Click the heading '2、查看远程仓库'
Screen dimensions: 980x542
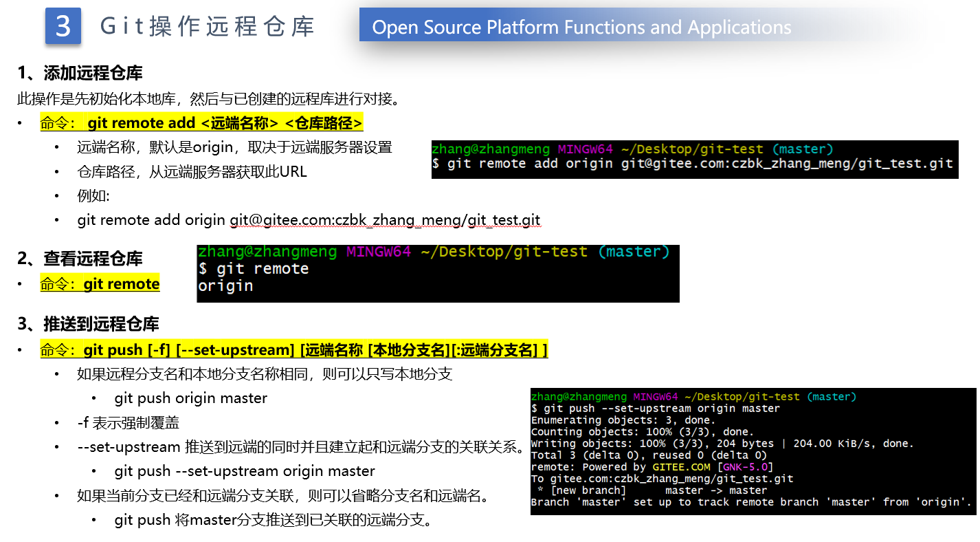(x=80, y=259)
